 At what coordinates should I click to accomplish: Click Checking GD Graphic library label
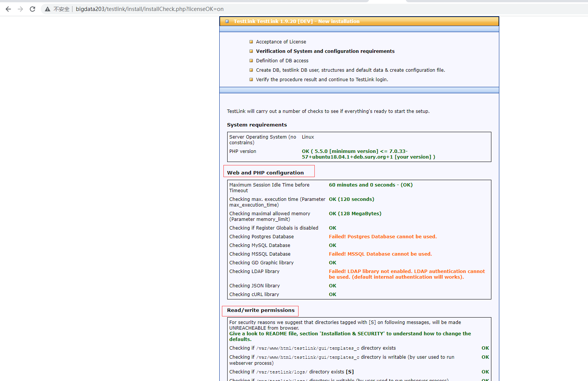(262, 263)
